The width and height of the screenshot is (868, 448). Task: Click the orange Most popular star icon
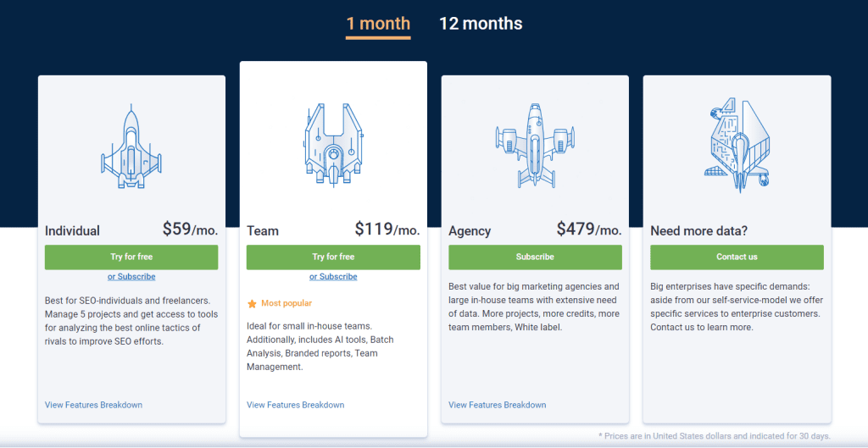click(x=252, y=304)
